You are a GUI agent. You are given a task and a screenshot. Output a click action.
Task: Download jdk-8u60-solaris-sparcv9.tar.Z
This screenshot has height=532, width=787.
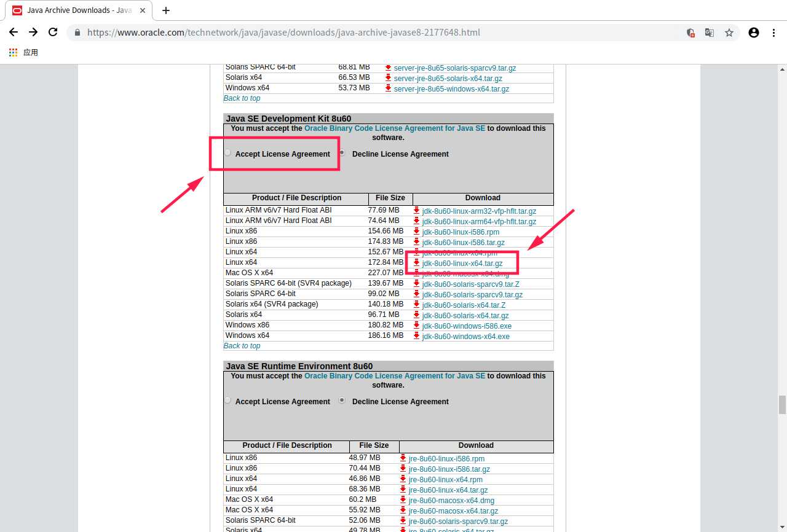point(470,284)
